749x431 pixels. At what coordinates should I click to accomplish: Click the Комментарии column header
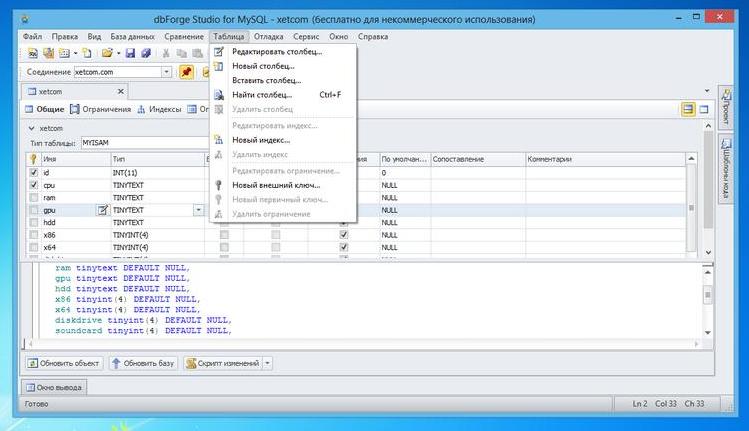(605, 159)
